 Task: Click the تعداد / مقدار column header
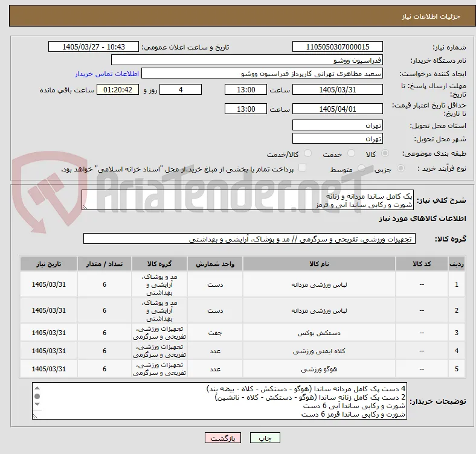pos(105,264)
